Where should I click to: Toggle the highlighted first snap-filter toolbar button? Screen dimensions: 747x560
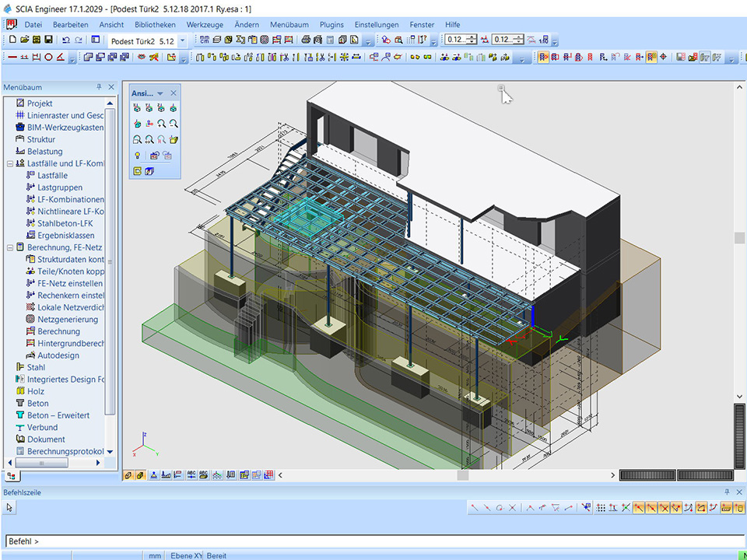543,57
